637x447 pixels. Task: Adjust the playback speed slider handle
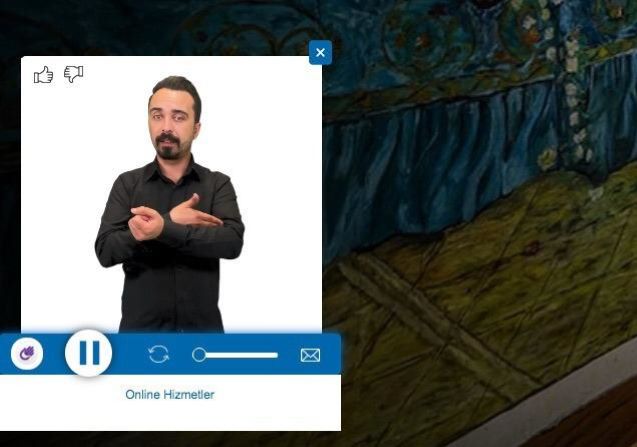pyautogui.click(x=199, y=355)
